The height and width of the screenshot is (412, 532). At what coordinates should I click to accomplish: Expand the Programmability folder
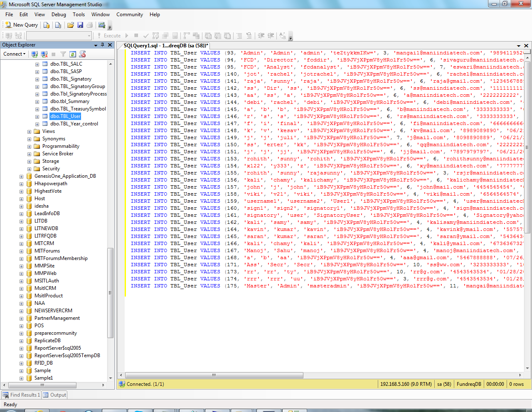click(29, 147)
